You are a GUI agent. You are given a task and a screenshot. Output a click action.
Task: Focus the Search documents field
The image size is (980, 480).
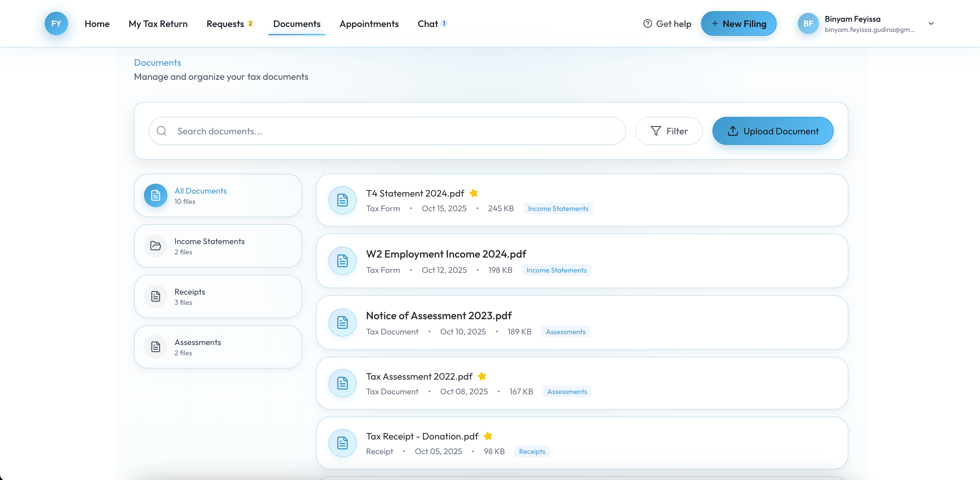(x=396, y=131)
